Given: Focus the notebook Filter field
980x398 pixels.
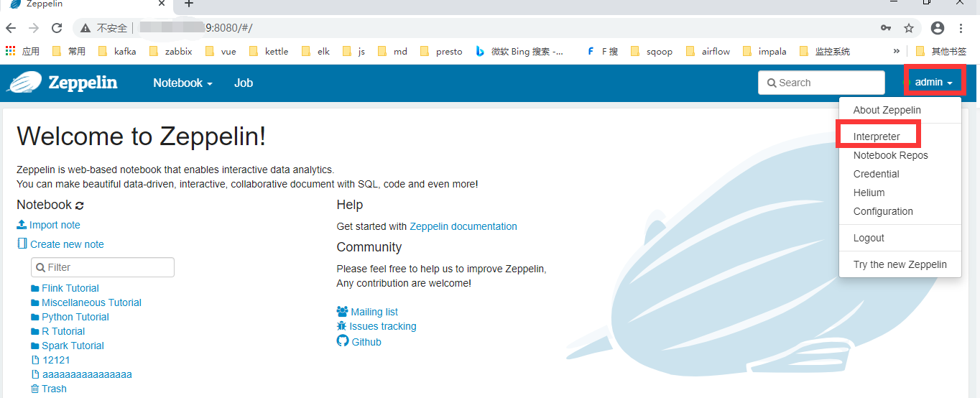Looking at the screenshot, I should click(103, 267).
